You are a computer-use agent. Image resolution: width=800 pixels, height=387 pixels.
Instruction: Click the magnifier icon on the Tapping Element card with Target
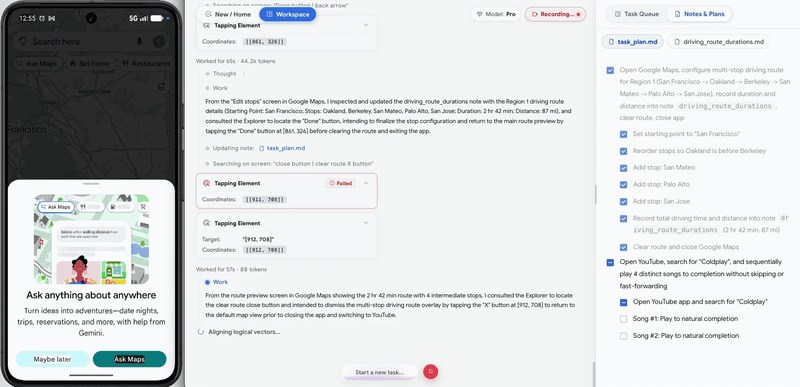pos(206,223)
